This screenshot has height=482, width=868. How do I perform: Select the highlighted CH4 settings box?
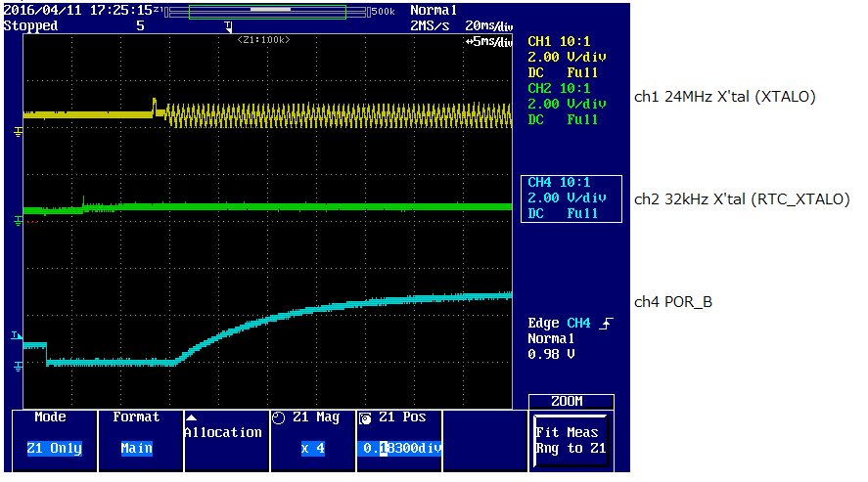(571, 199)
